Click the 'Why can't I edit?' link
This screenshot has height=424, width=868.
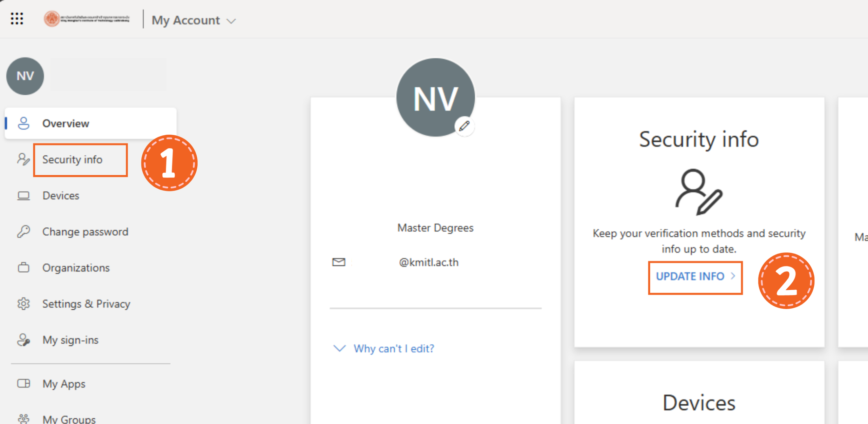click(x=394, y=349)
